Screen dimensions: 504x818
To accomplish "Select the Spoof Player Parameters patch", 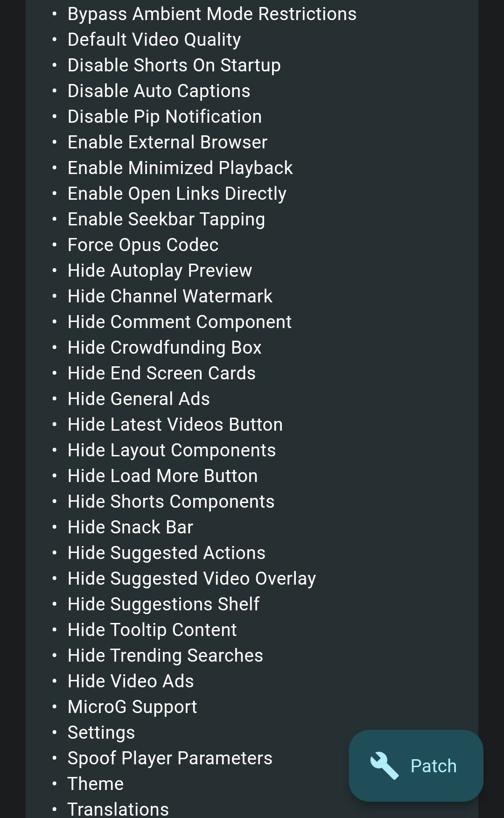I will click(169, 758).
